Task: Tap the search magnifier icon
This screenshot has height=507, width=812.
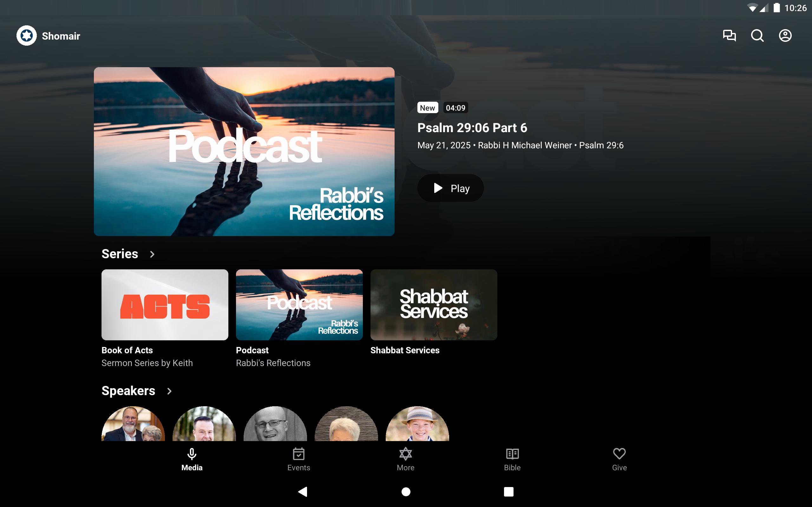Action: [757, 35]
